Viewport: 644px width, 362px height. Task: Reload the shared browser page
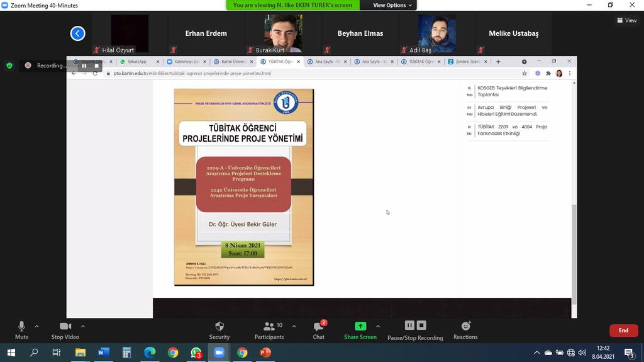95,73
